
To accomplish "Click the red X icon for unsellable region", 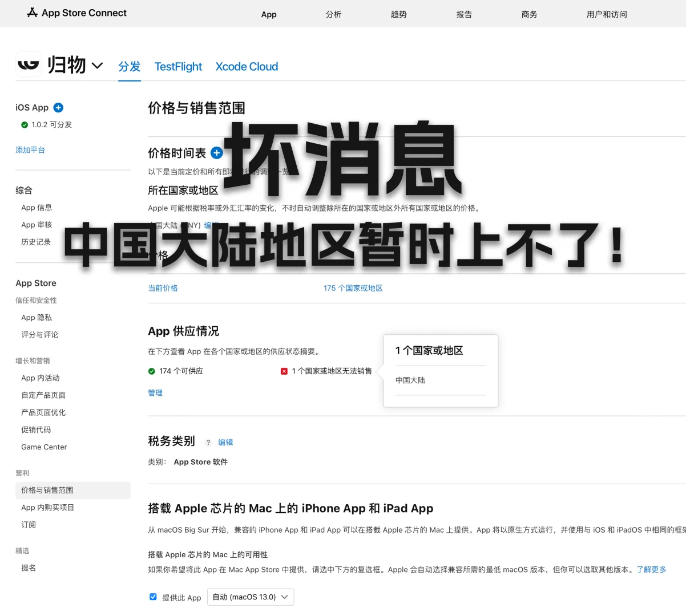I will [284, 371].
